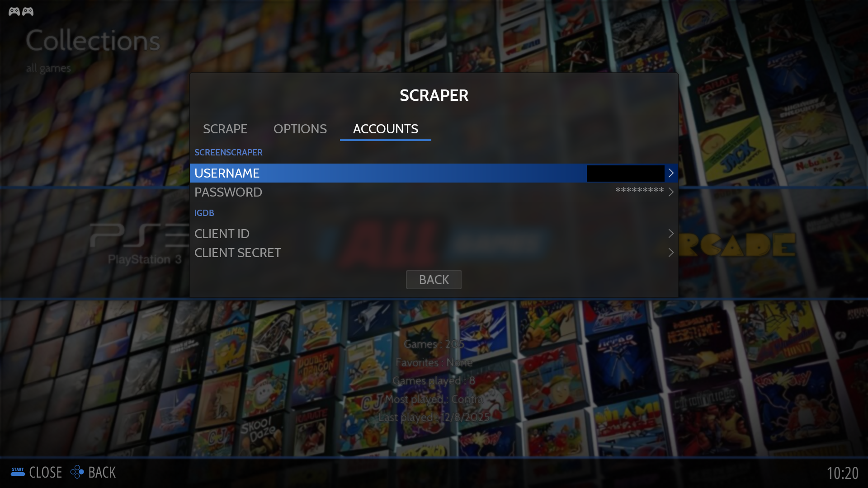
Task: Click the CLIENT SECRET row chevron arrow
Action: [x=671, y=253]
